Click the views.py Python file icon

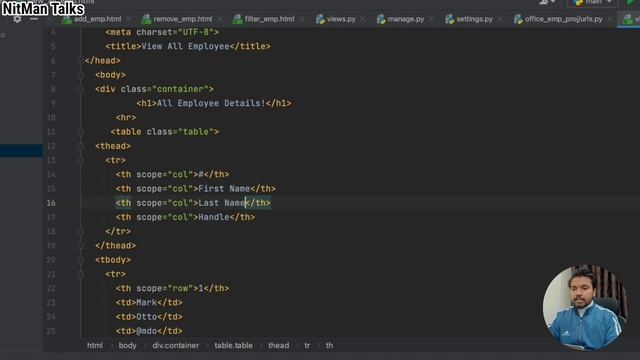click(x=320, y=19)
